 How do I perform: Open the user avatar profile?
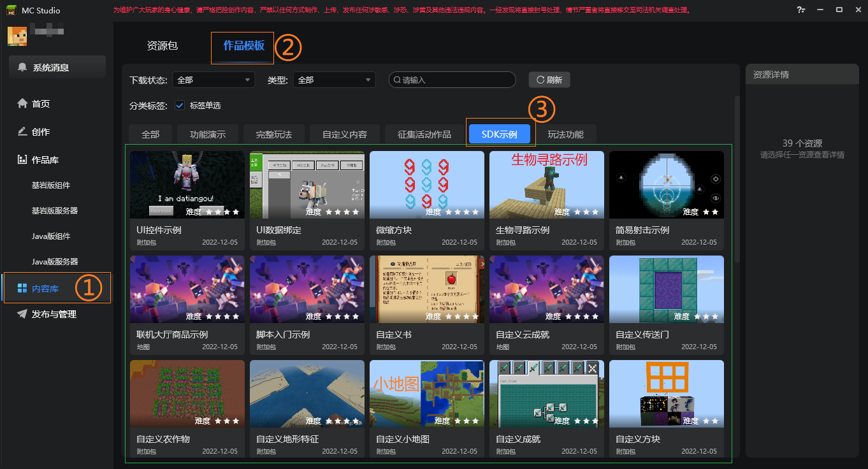(x=17, y=36)
